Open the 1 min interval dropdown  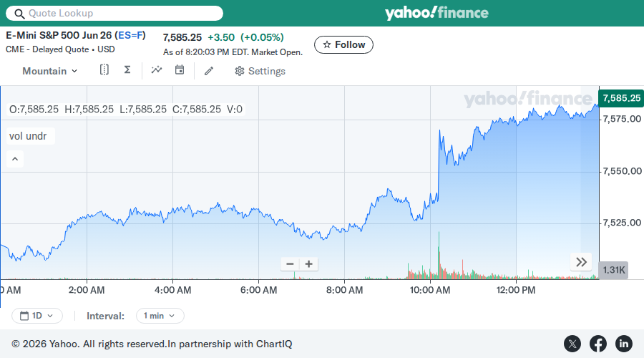pyautogui.click(x=160, y=316)
